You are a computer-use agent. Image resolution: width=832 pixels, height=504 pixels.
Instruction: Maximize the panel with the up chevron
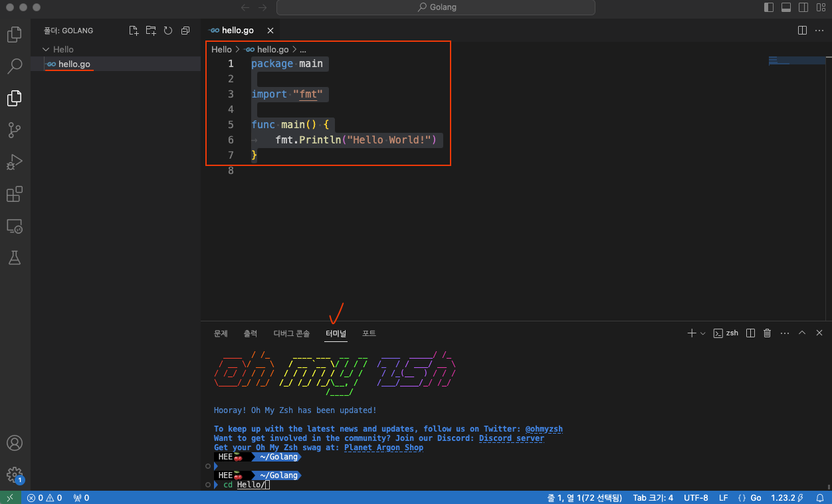pos(802,333)
